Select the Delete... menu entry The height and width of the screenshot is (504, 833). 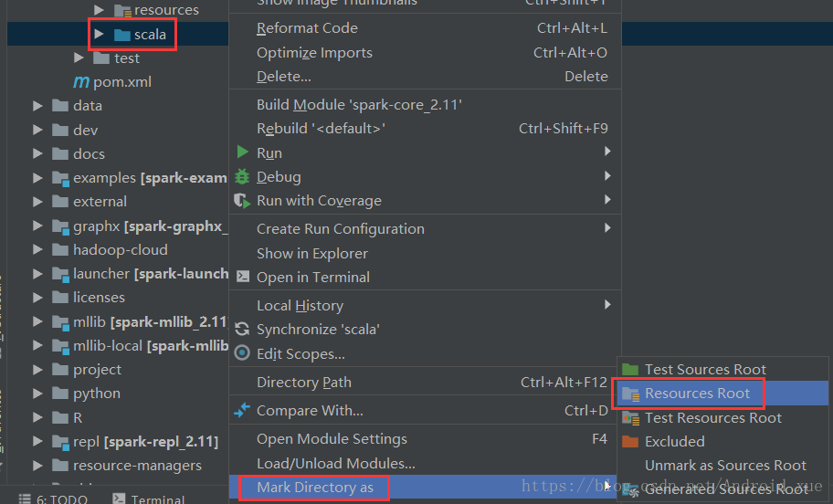(x=425, y=77)
